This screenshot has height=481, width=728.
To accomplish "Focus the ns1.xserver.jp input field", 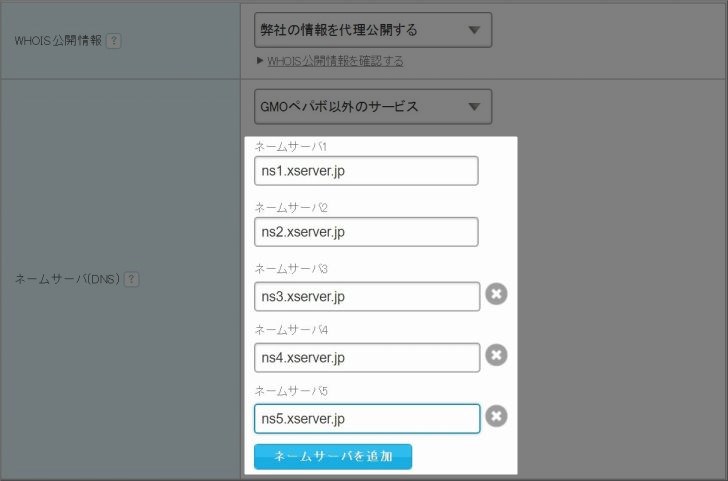I will tap(366, 171).
